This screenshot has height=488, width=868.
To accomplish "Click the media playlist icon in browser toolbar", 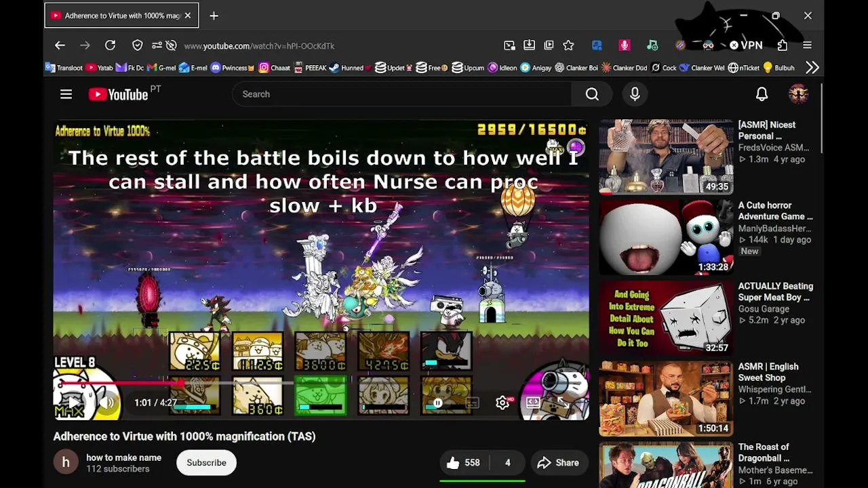I will coord(549,45).
